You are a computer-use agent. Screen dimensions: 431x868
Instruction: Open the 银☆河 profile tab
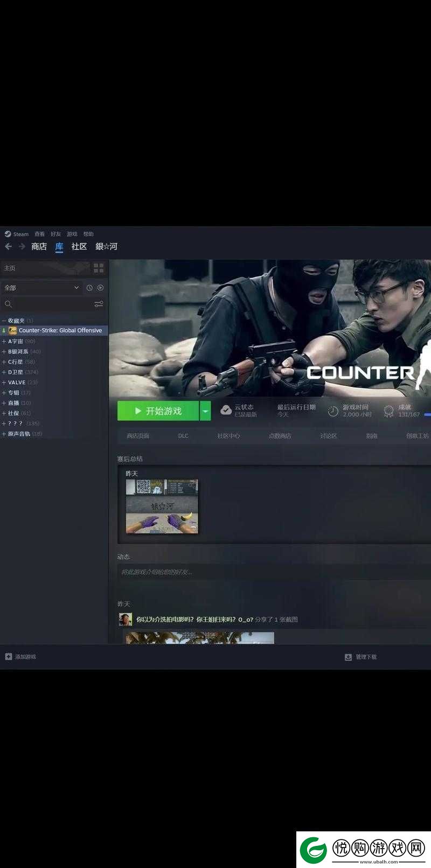107,246
